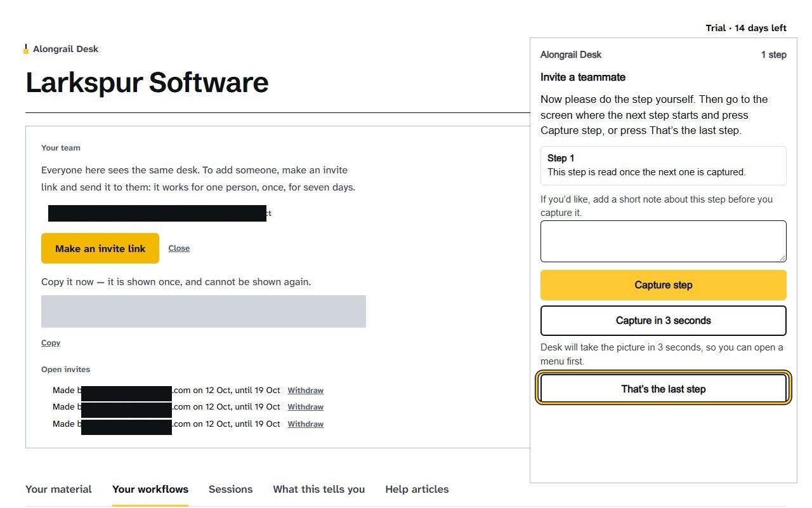
Task: Click the Larkspur Software heading
Action: [147, 83]
